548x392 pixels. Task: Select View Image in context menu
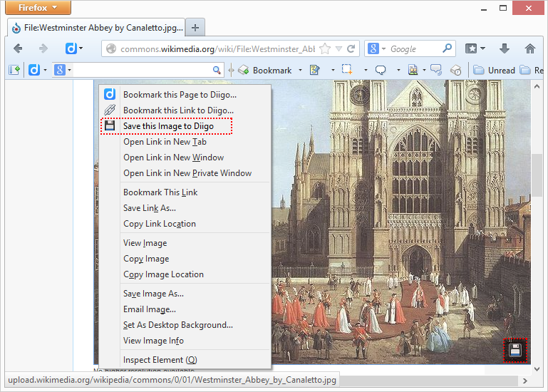[x=185, y=243]
